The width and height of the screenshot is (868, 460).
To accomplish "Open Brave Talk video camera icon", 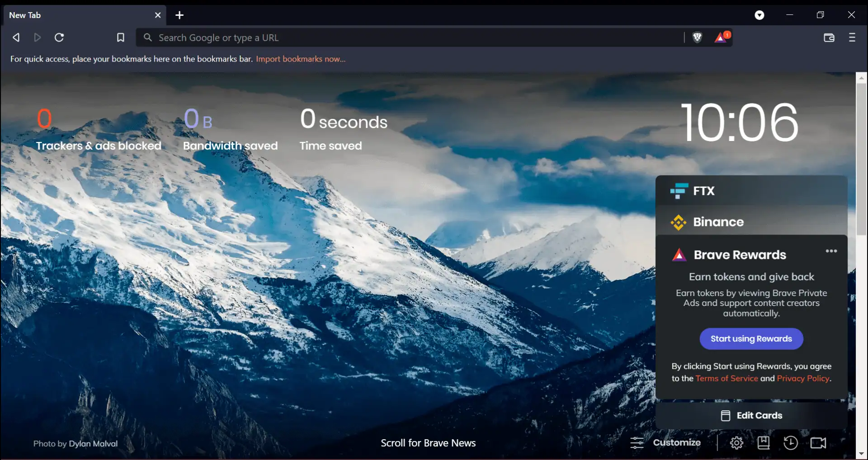I will [x=818, y=443].
